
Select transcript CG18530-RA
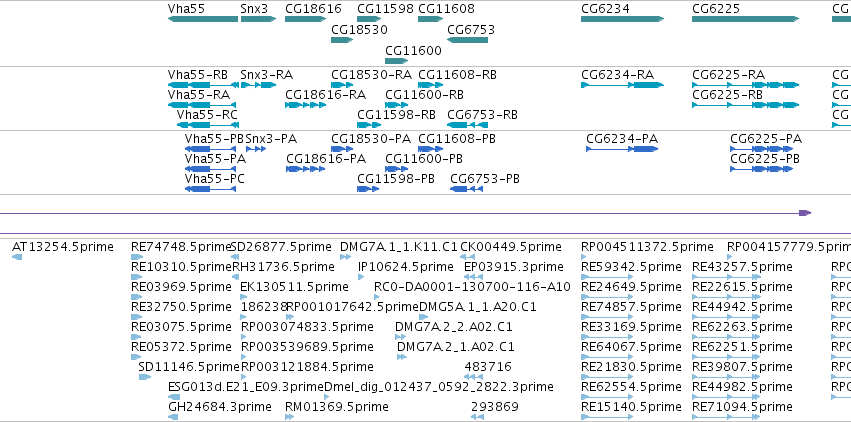(x=342, y=85)
